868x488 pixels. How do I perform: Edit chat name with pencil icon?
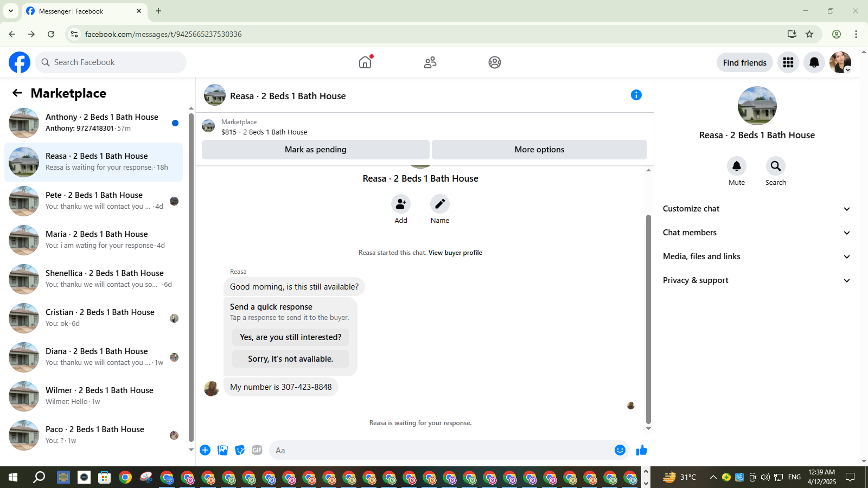(440, 204)
